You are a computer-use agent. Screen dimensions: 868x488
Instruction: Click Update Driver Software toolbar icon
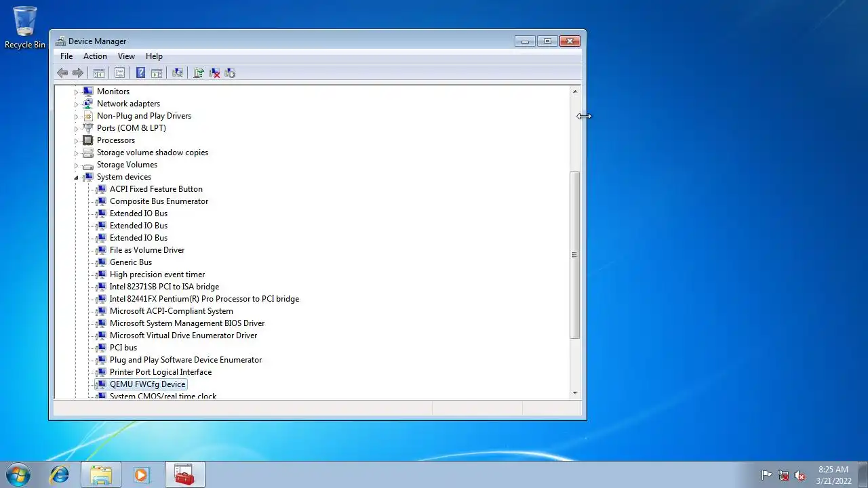199,73
